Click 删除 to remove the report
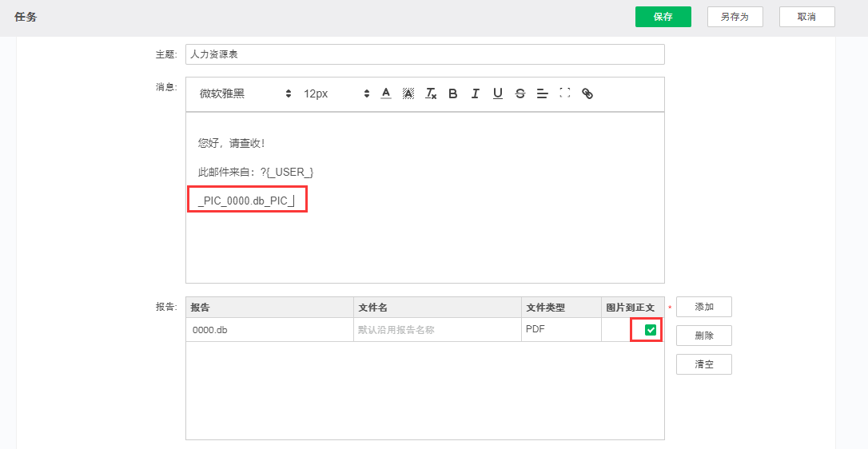 [704, 336]
